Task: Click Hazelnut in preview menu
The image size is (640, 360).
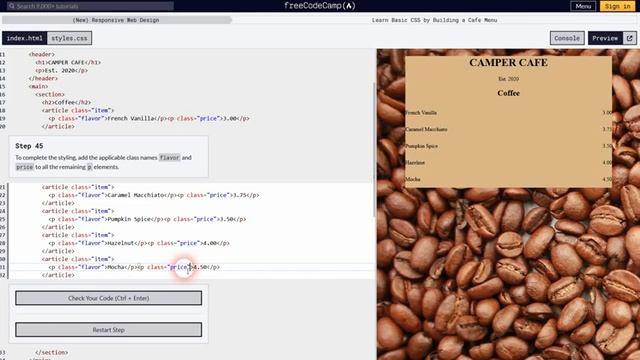Action: 415,162
